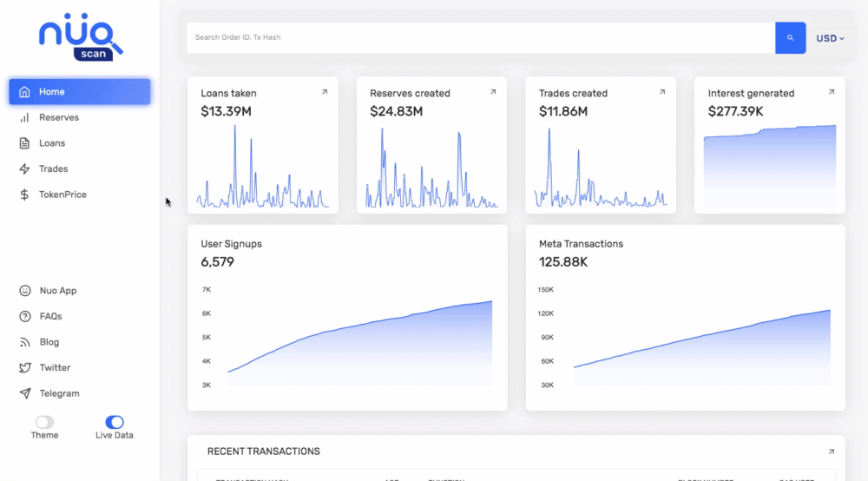The image size is (868, 481).
Task: Open the USD currency dropdown
Action: [830, 38]
